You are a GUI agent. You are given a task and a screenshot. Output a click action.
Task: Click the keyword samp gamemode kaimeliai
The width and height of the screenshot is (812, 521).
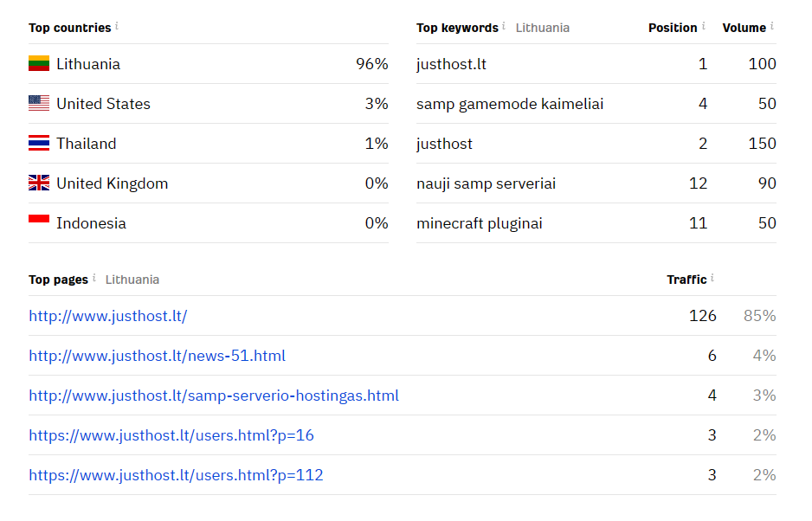point(510,104)
